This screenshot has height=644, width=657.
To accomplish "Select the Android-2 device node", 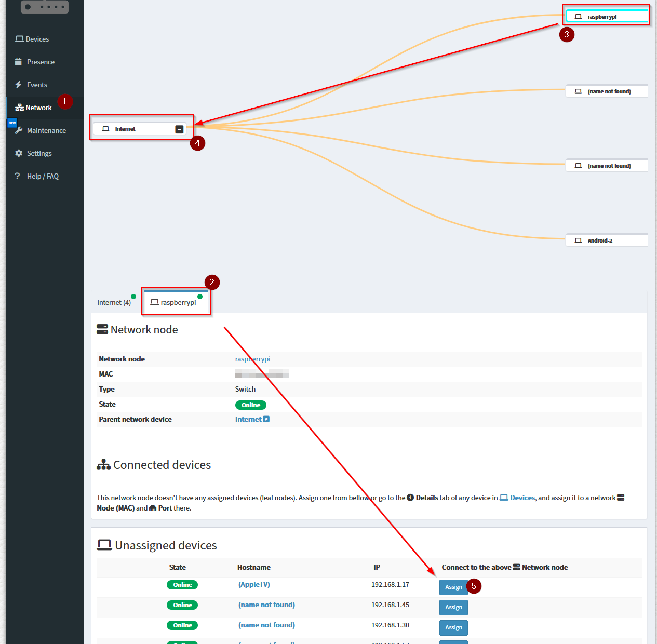I will tap(606, 240).
